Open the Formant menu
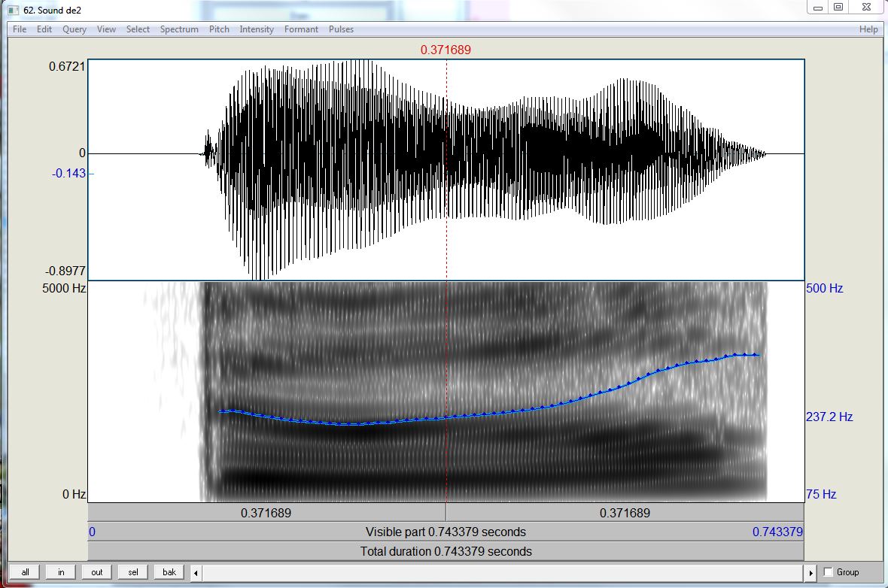The width and height of the screenshot is (888, 588). [301, 29]
